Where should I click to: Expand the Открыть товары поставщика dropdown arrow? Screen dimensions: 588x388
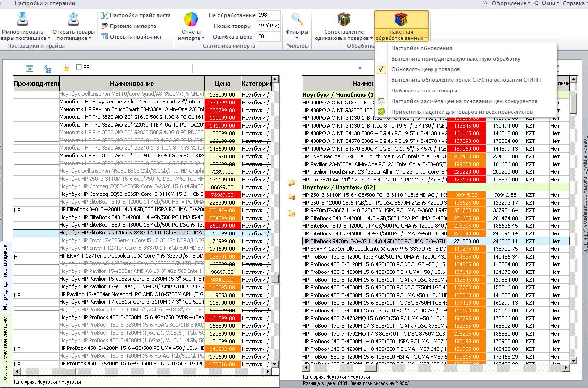coord(90,38)
